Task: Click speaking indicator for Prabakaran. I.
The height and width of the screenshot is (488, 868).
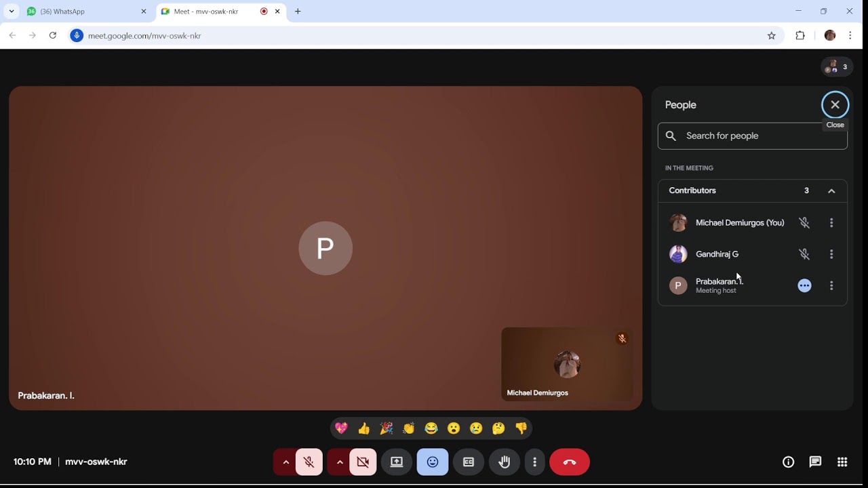Action: click(x=804, y=286)
